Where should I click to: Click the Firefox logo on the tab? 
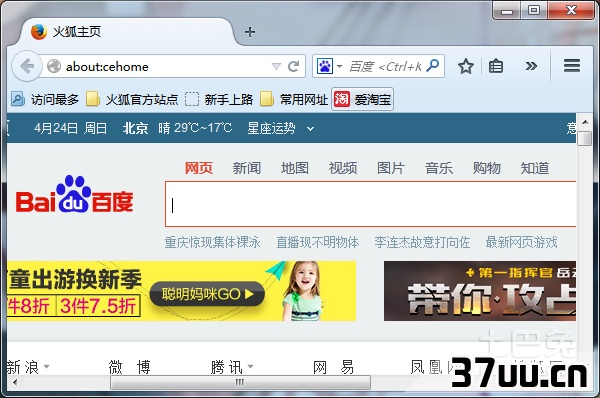click(x=39, y=32)
